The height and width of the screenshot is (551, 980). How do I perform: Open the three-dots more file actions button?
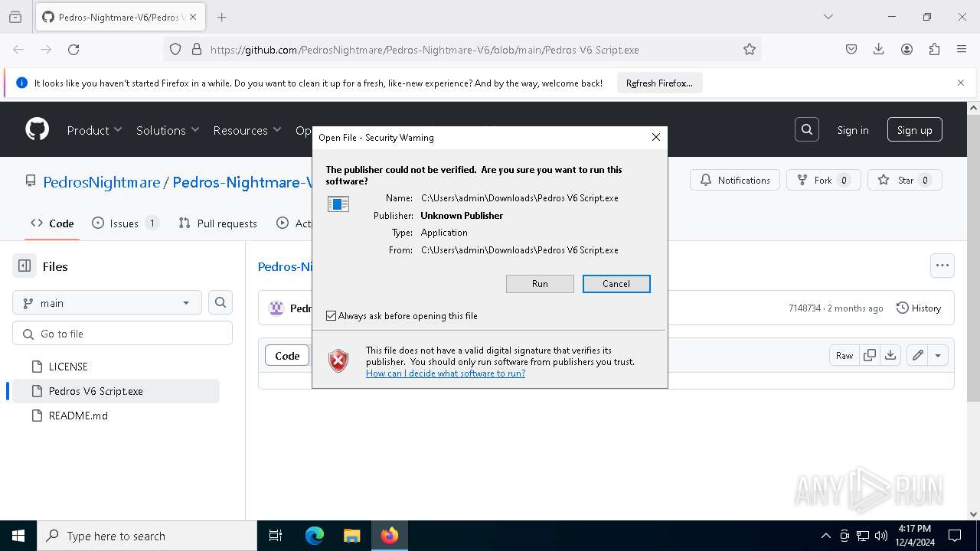coord(942,266)
